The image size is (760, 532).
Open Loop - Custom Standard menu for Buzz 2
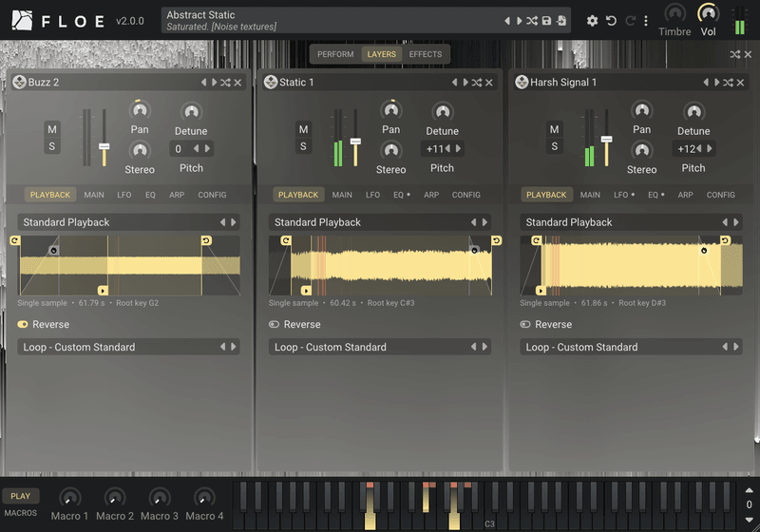coord(128,347)
